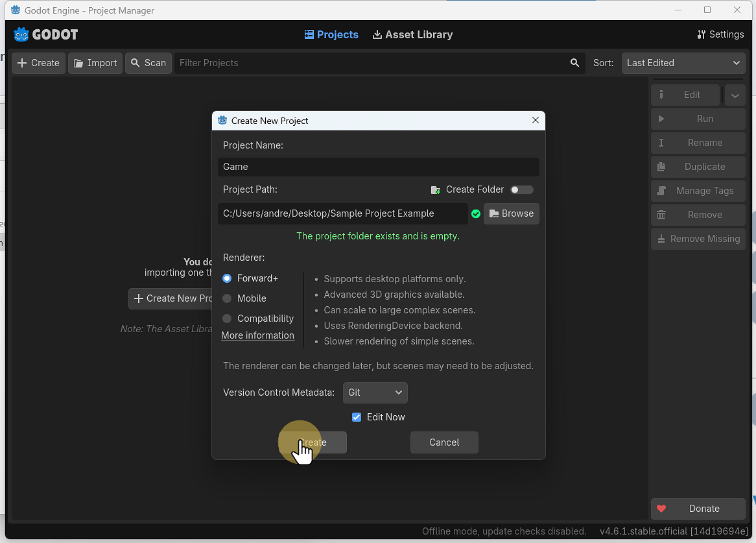Click the Donate heart icon
Viewport: 756px width, 543px height.
[x=661, y=509]
